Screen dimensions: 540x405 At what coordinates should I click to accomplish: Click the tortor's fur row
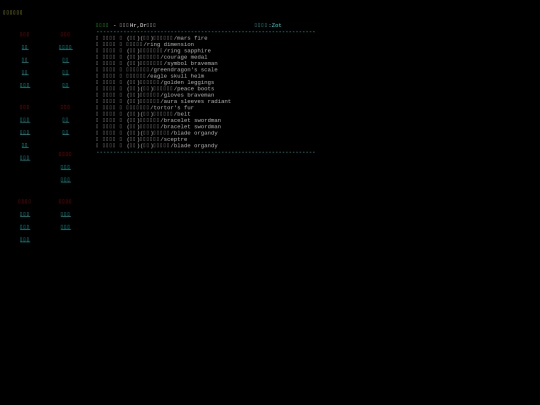click(x=145, y=107)
